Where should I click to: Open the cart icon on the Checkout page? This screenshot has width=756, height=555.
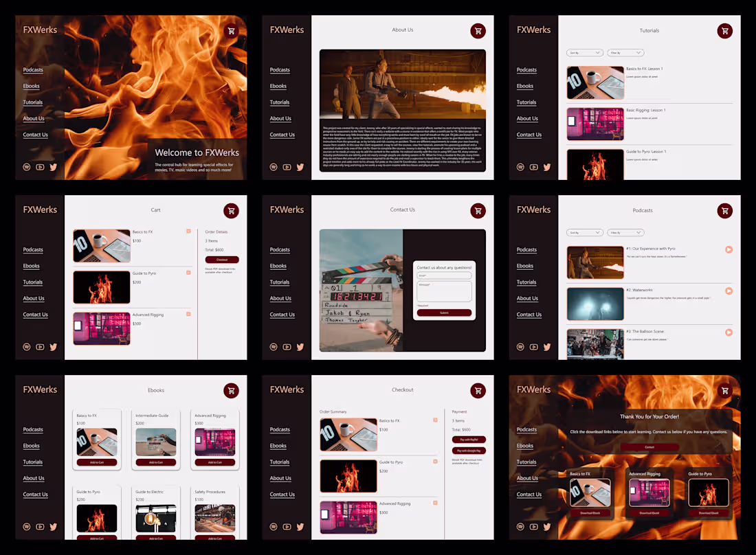click(x=478, y=390)
